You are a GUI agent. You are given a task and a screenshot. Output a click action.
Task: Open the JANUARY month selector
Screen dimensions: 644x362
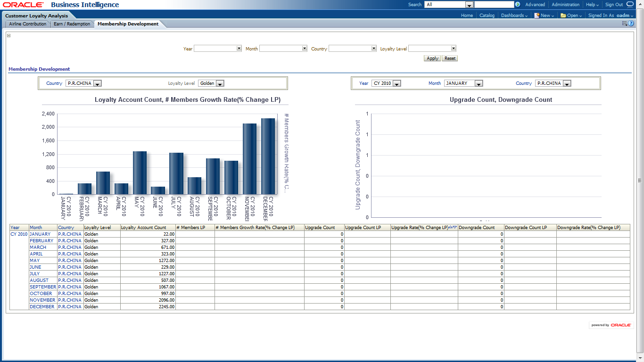click(479, 83)
